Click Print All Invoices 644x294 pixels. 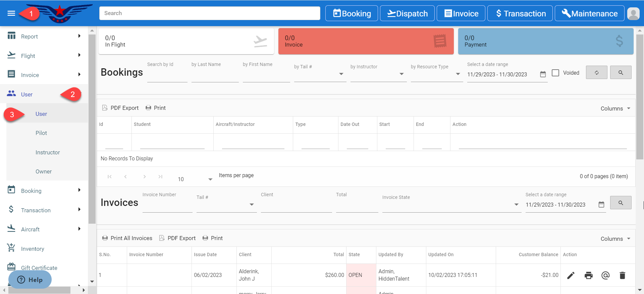127,238
